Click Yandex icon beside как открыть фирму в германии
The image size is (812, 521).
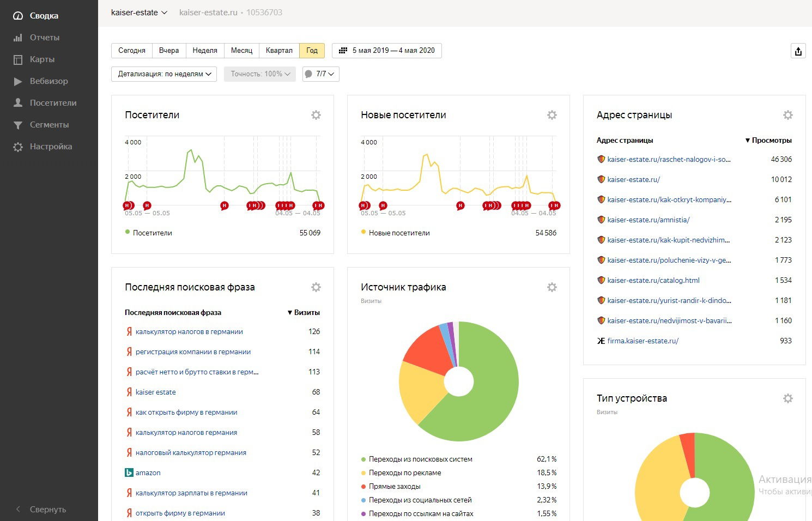coord(129,413)
